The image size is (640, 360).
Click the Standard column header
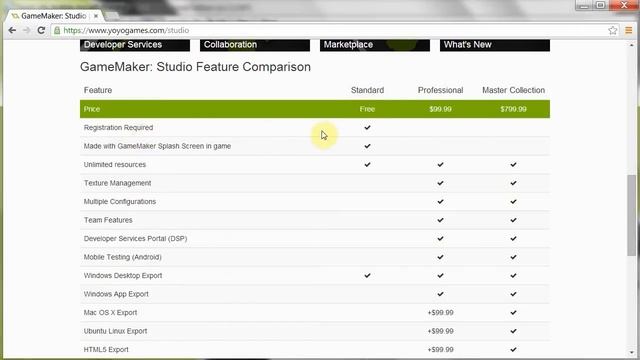coord(367,90)
